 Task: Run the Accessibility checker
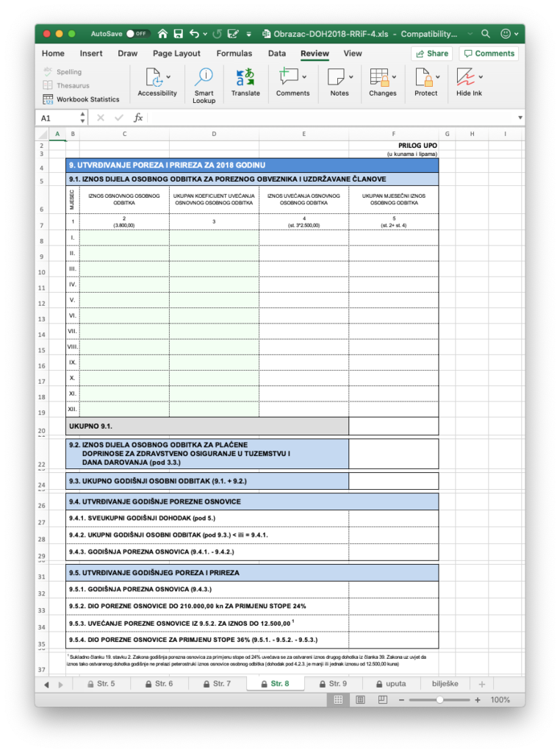[x=157, y=85]
